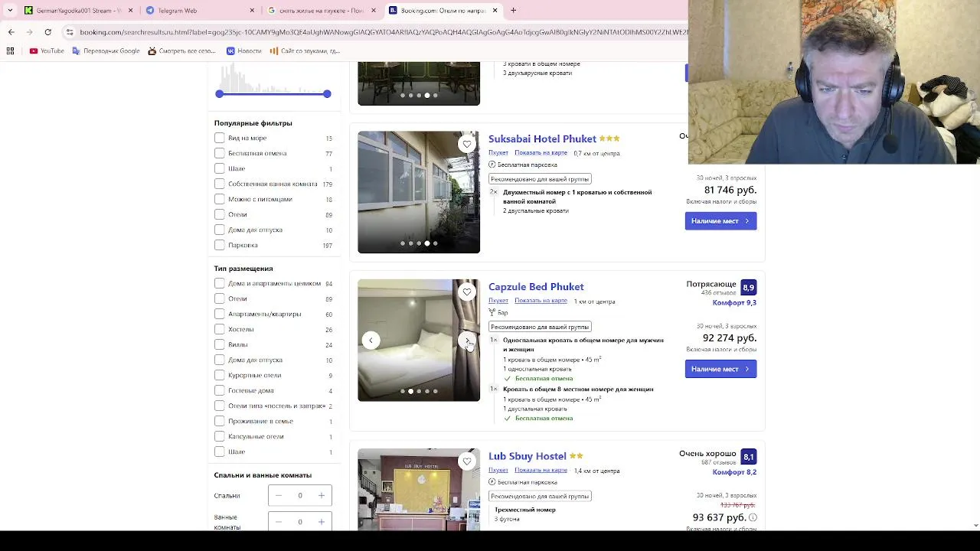Open the Пхукет link under Suksabai Hotel
980x551 pixels.
(498, 153)
